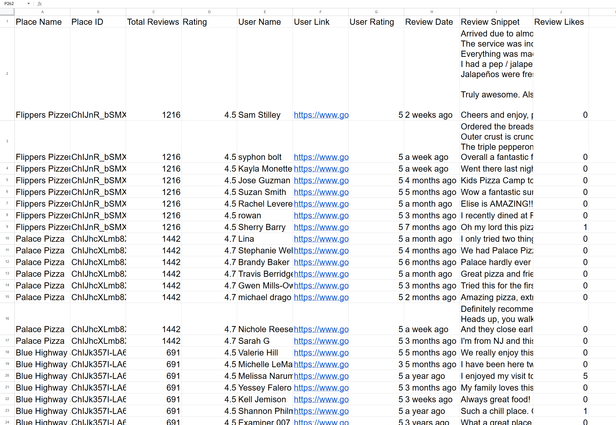This screenshot has height=425, width=616.
Task: Select the Review Snippet header cell
Action: pos(495,22)
